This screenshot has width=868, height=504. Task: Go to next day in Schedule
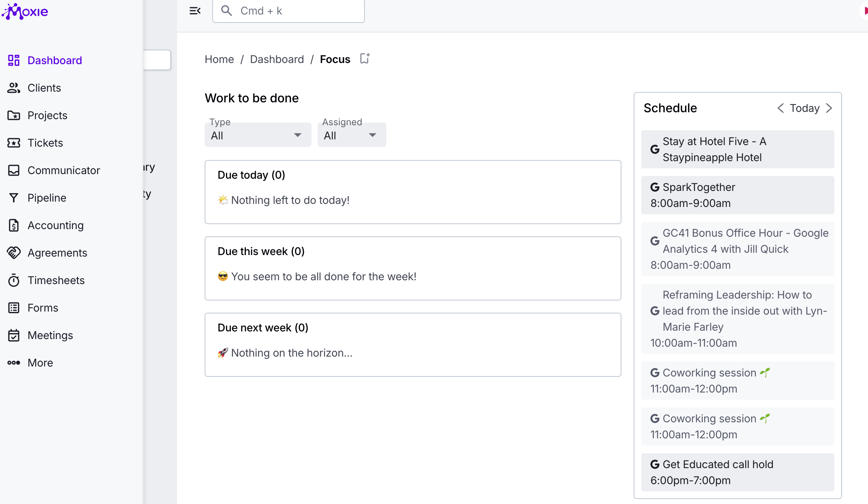tap(829, 108)
